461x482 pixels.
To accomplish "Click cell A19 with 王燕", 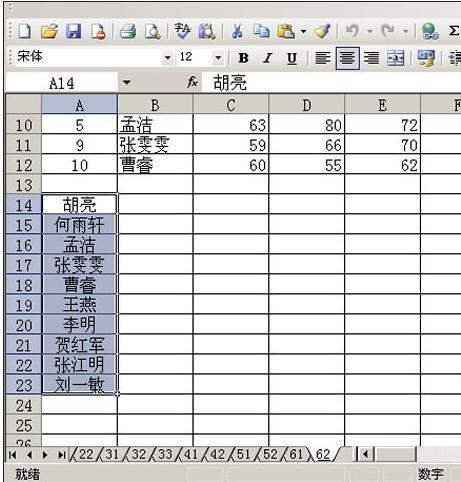I will point(79,305).
